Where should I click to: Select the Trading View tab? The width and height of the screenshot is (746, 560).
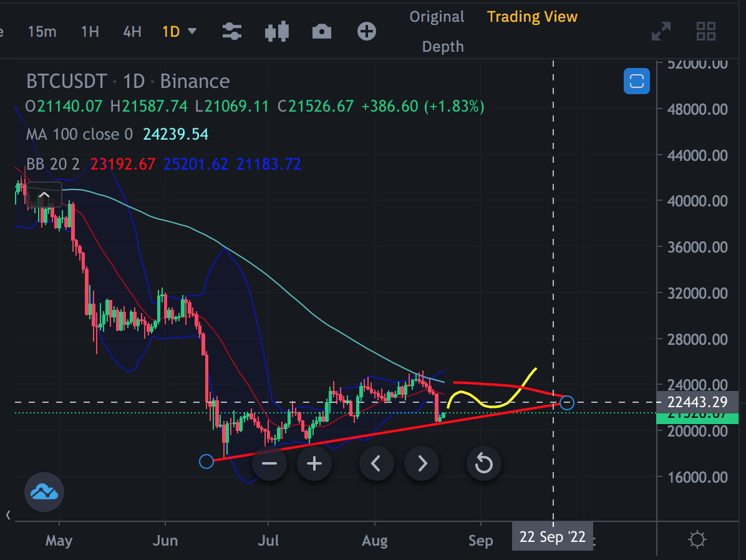532,17
